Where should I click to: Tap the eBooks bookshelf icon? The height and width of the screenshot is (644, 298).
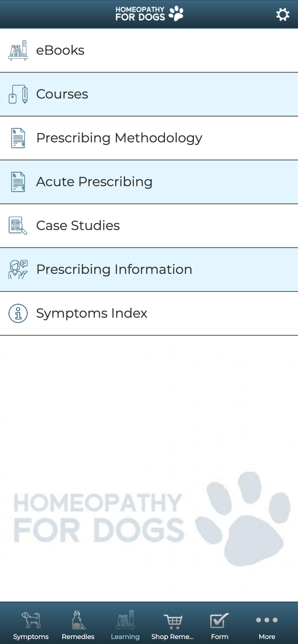[18, 51]
